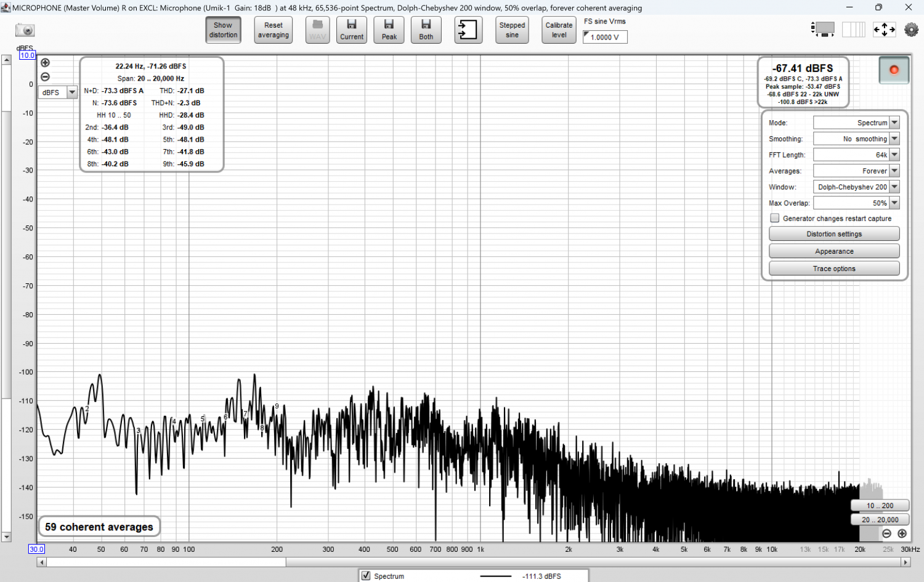Edit FS sine Vrms value field
Image resolution: width=924 pixels, height=582 pixels.
click(605, 37)
